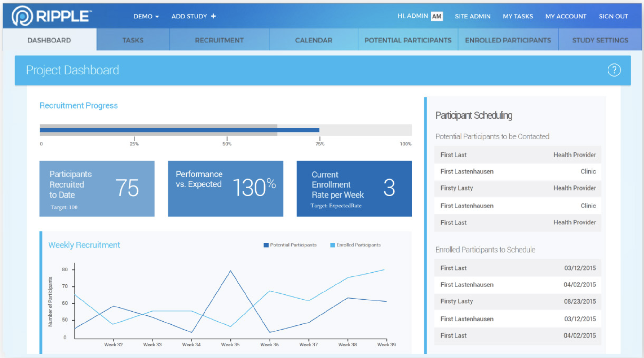This screenshot has height=358, width=644.
Task: Click the plus icon beside Add Study
Action: click(x=213, y=16)
